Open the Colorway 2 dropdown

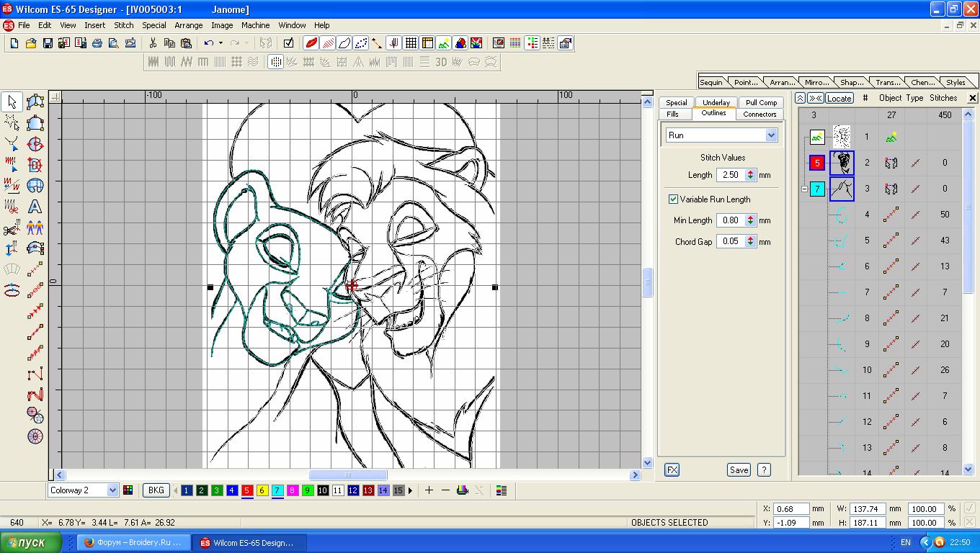(112, 490)
